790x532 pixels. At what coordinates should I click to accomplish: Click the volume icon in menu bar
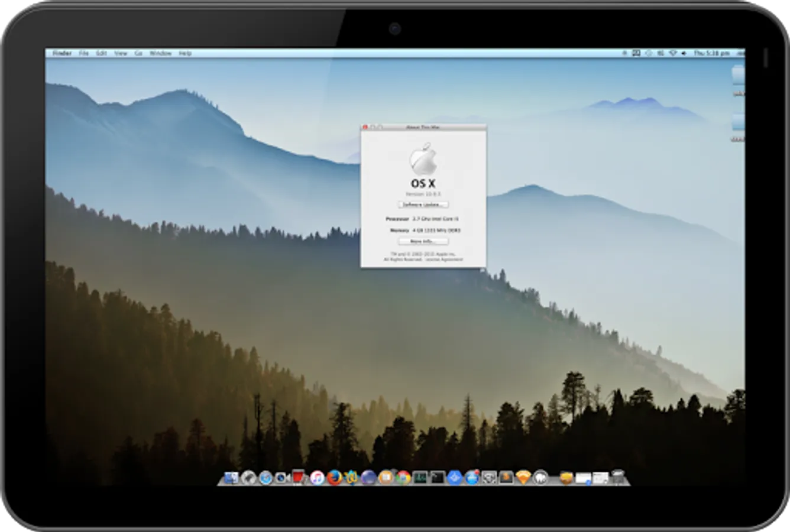[684, 53]
